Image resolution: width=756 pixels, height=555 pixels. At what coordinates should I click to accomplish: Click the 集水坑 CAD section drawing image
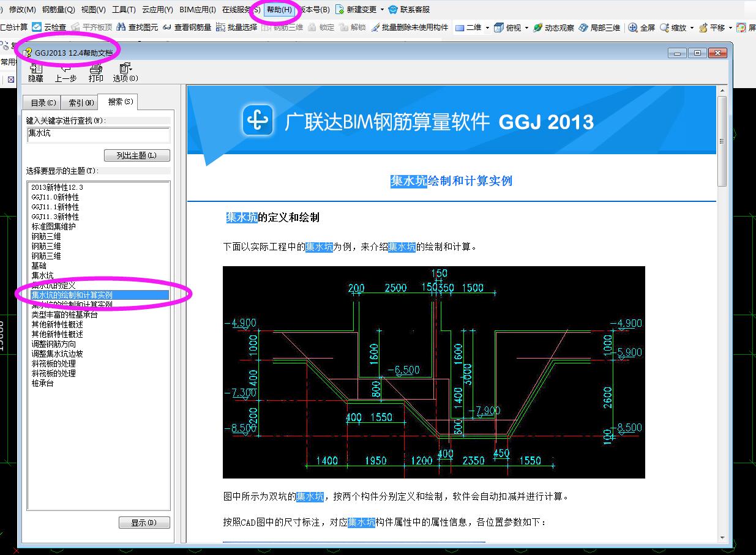point(433,372)
